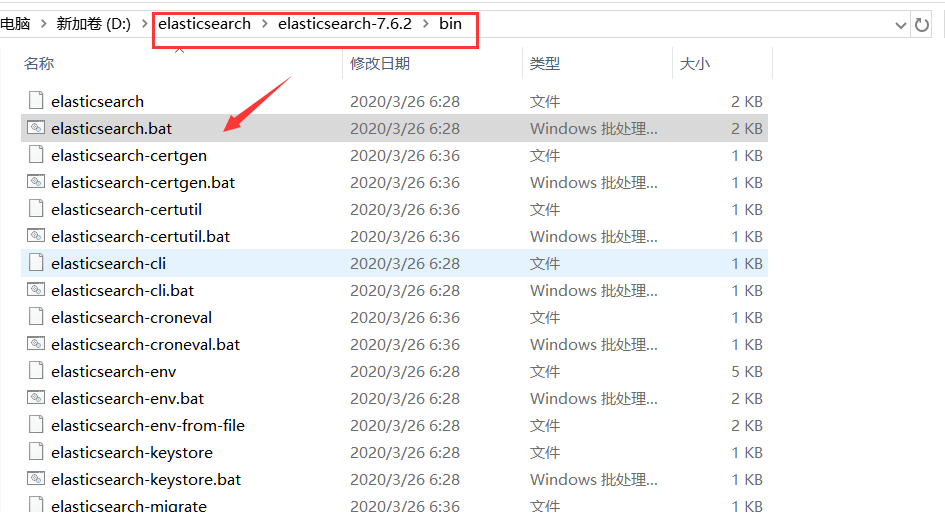This screenshot has height=520, width=945.
Task: Click the bin breadcrumb segment
Action: 450,24
